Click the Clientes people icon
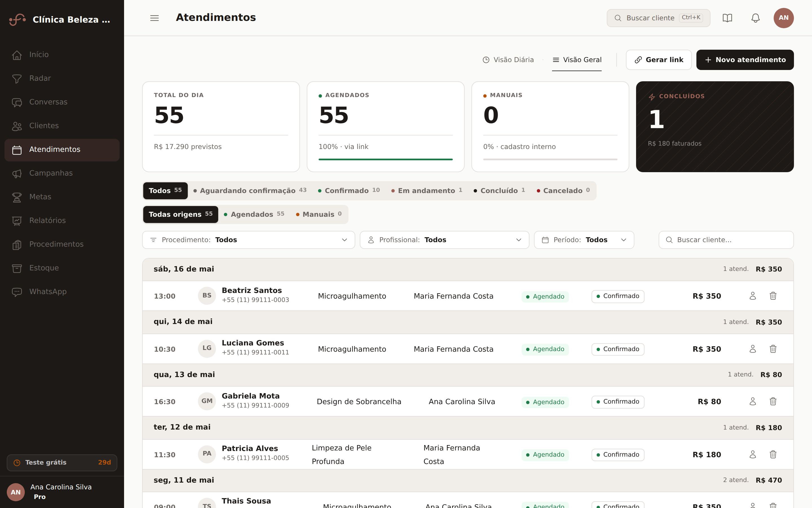The width and height of the screenshot is (812, 508). coord(17,126)
